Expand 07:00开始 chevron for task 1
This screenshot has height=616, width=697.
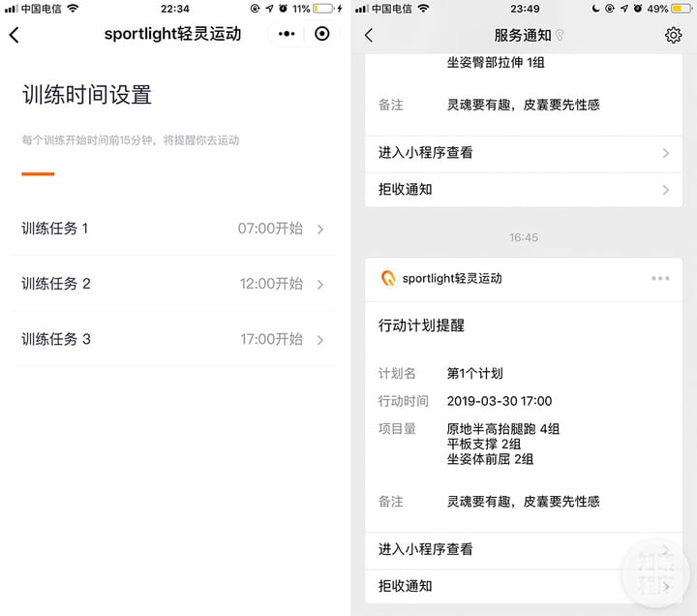coord(320,229)
